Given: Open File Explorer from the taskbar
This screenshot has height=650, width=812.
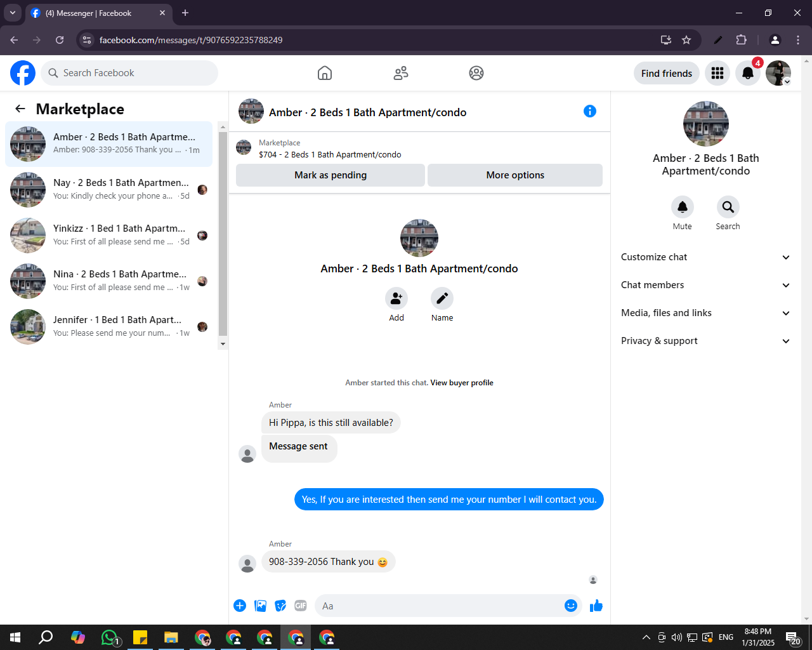Looking at the screenshot, I should click(171, 637).
